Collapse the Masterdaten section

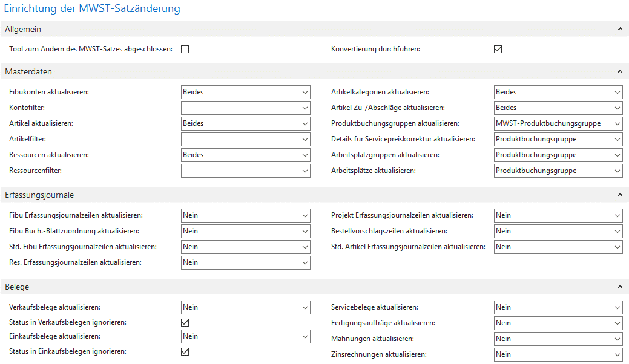620,72
